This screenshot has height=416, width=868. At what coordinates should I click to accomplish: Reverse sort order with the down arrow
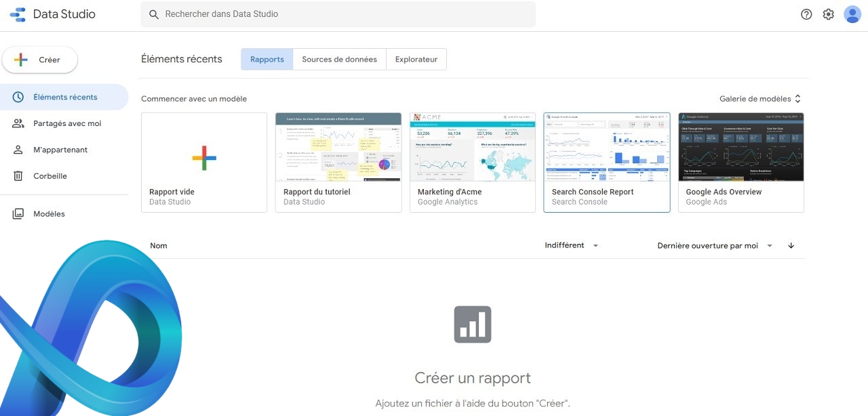(791, 246)
